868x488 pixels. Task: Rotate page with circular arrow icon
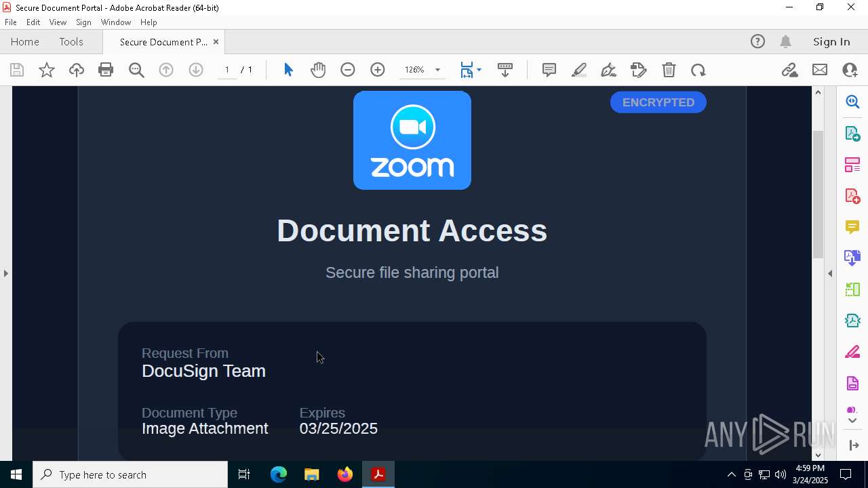698,70
